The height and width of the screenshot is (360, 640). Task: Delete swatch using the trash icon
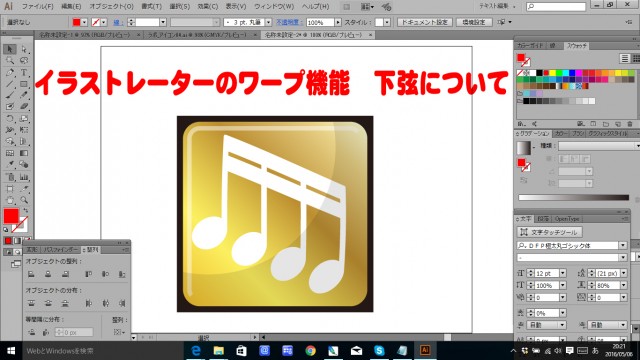[x=629, y=124]
